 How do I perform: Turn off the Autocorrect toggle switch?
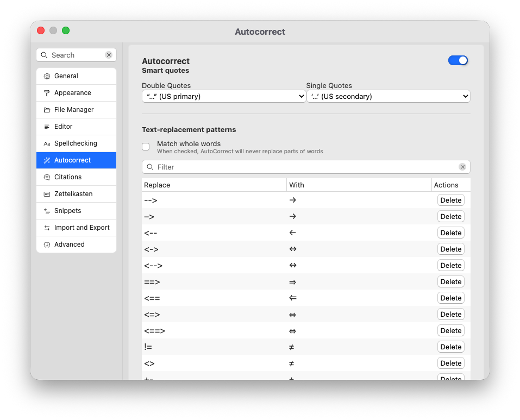point(458,60)
